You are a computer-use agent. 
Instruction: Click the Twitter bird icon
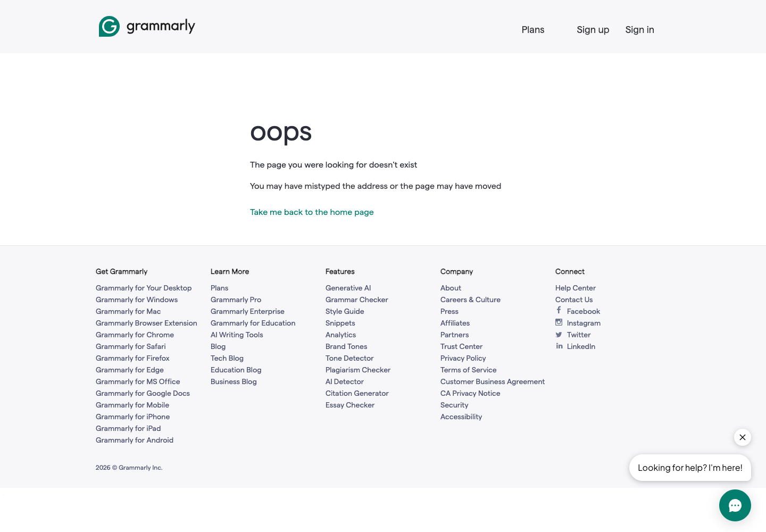(559, 335)
